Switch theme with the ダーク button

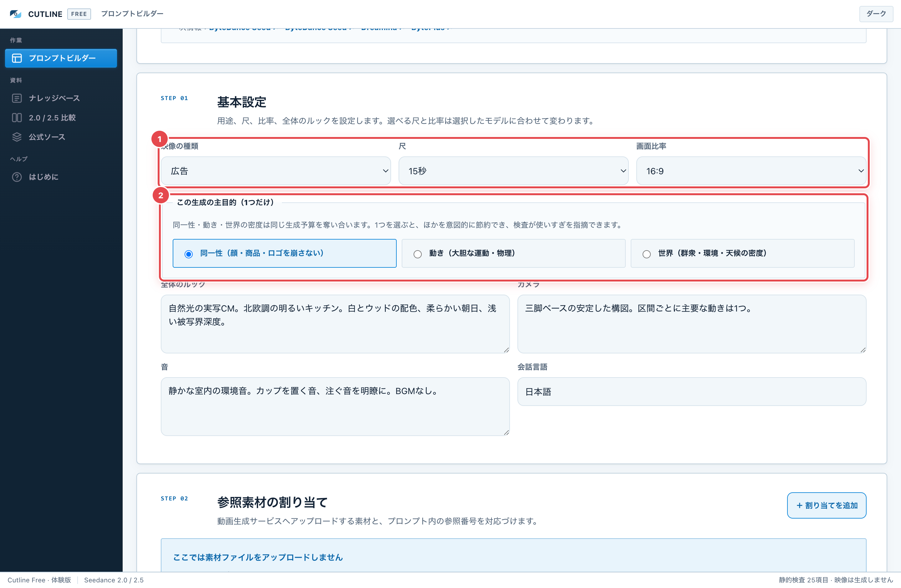point(876,14)
